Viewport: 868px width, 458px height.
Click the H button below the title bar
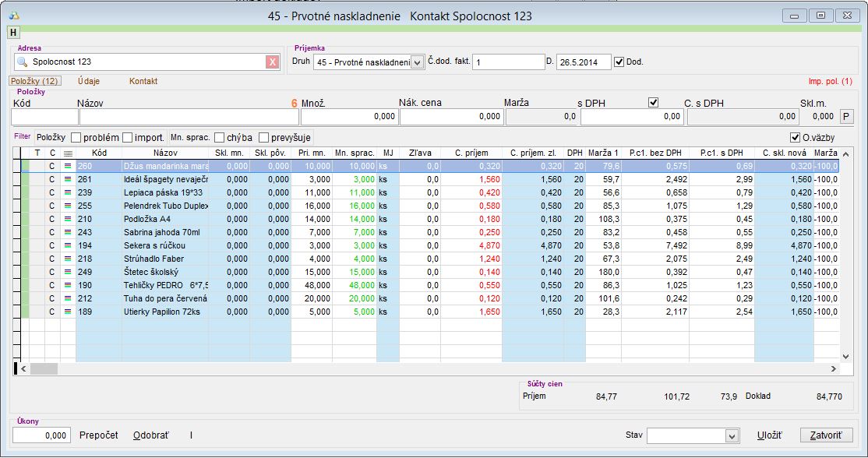[x=13, y=32]
